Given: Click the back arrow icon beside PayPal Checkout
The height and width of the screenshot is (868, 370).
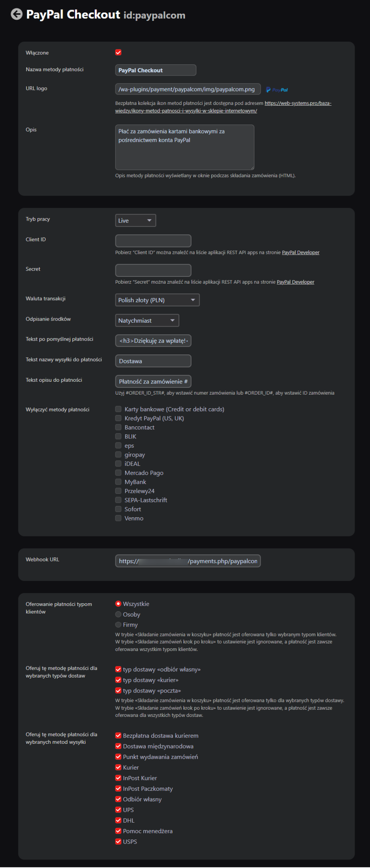Looking at the screenshot, I should pyautogui.click(x=16, y=14).
